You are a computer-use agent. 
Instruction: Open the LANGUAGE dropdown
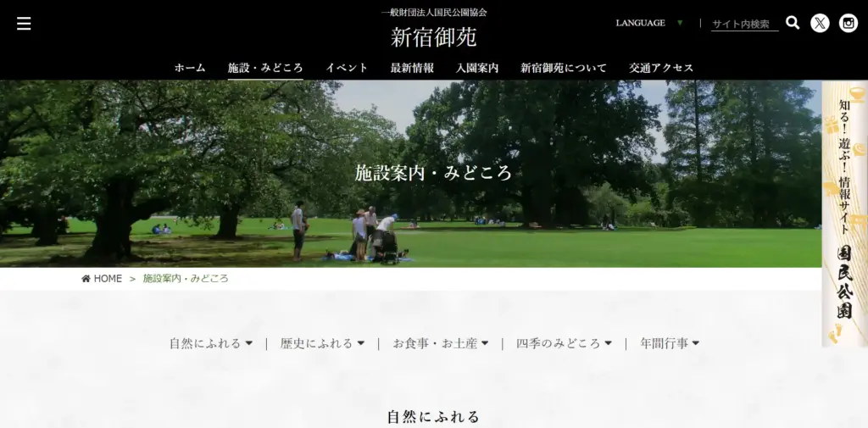[649, 23]
